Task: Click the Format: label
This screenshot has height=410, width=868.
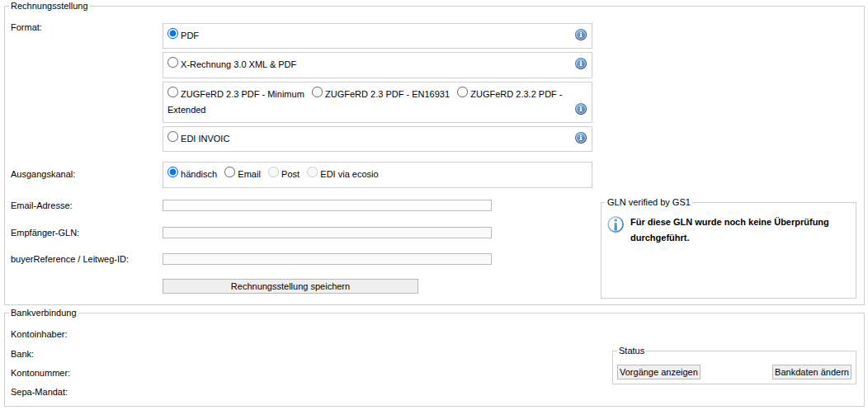Action: tap(26, 27)
